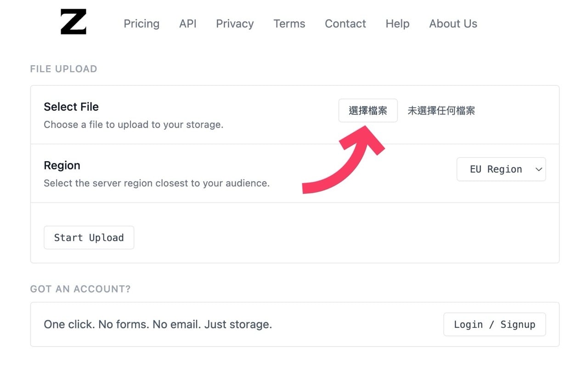Click the "Choose a file to upload" description

pyautogui.click(x=133, y=124)
